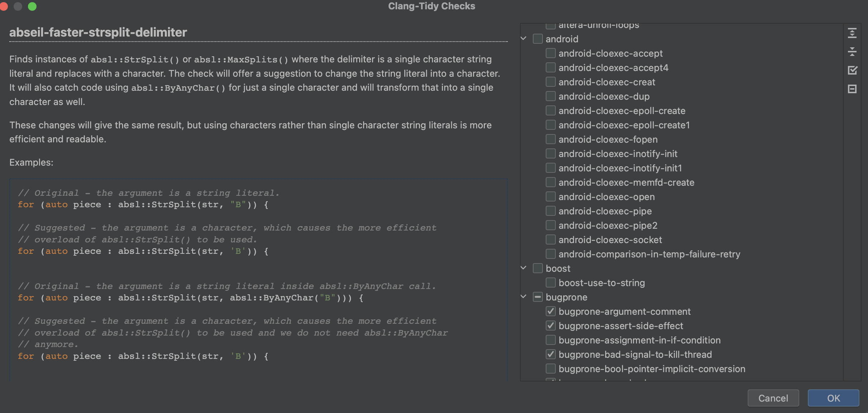
Task: Click the Expand All icon
Action: click(852, 33)
